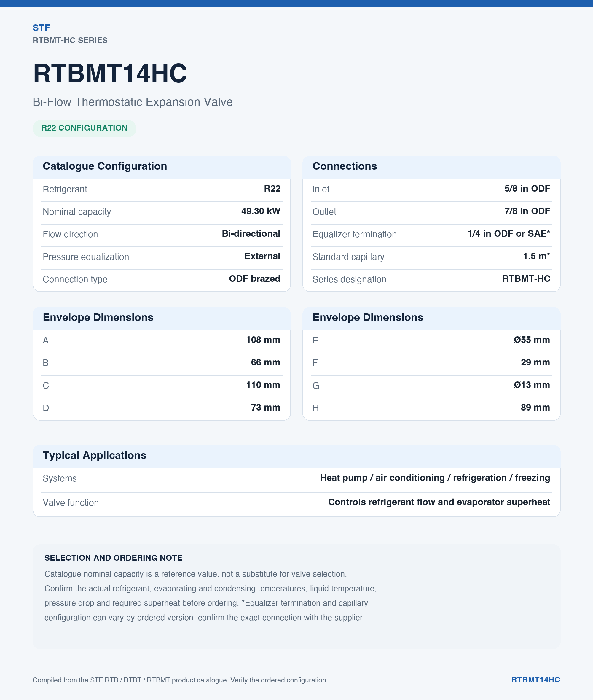Click 'Catalogue nominal capacity is a reference value' line

pyautogui.click(x=195, y=574)
